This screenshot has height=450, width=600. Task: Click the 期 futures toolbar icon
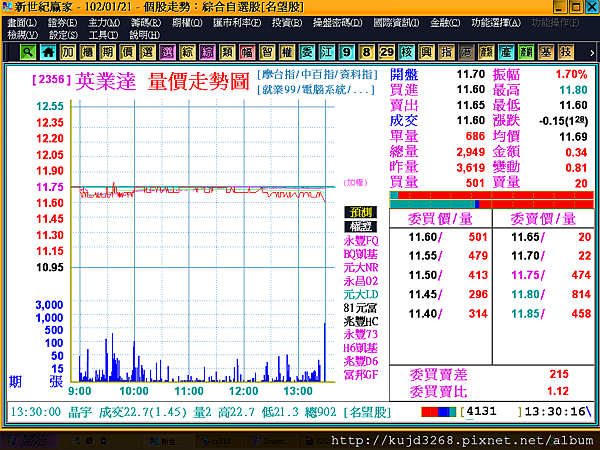tap(108, 52)
